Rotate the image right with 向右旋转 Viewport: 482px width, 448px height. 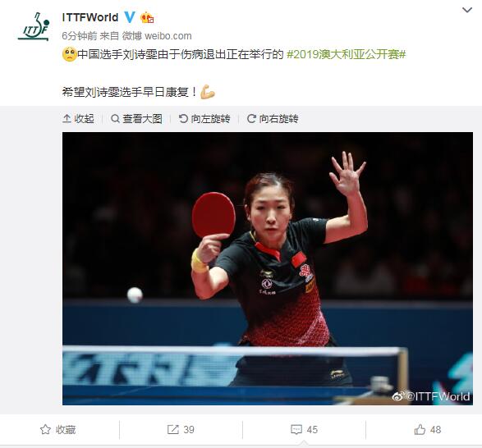(x=273, y=119)
